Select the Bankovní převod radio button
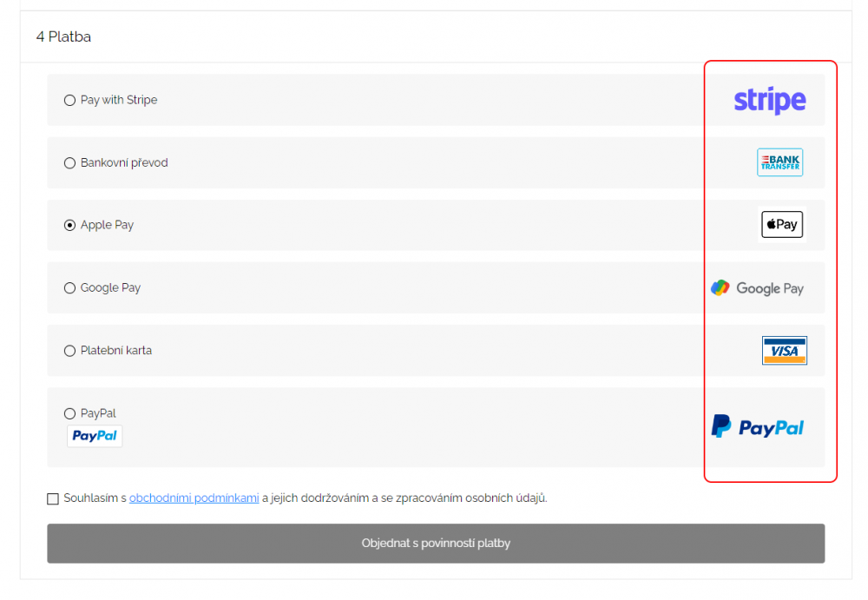Image resolution: width=868 pixels, height=600 pixels. tap(69, 163)
